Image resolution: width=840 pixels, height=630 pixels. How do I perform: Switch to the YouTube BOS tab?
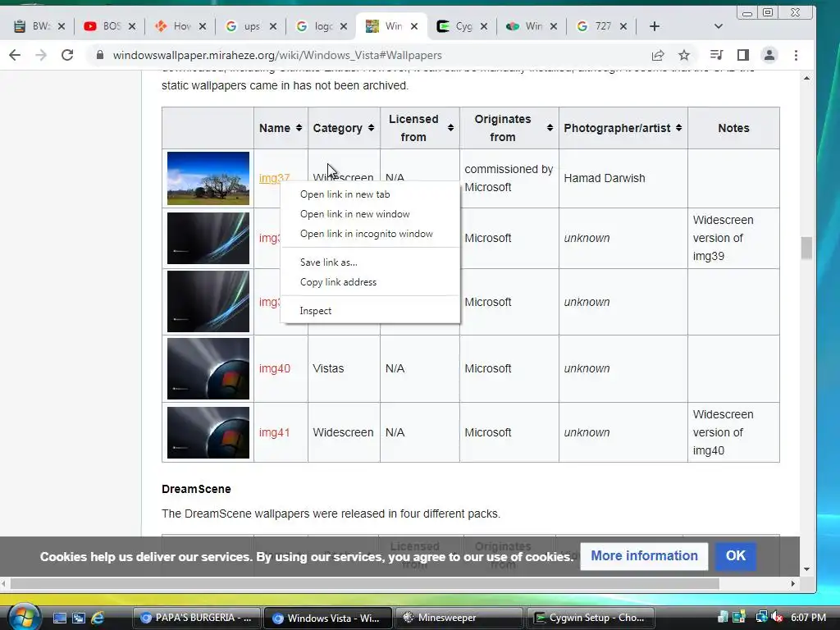[103, 26]
